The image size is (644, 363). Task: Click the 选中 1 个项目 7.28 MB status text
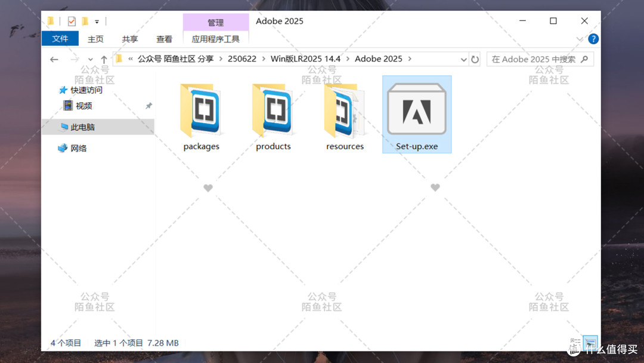coord(137,343)
